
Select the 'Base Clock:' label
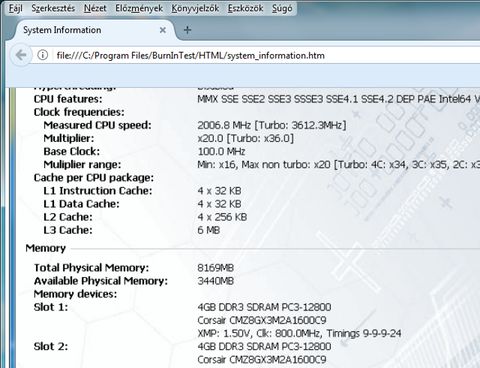coord(72,151)
